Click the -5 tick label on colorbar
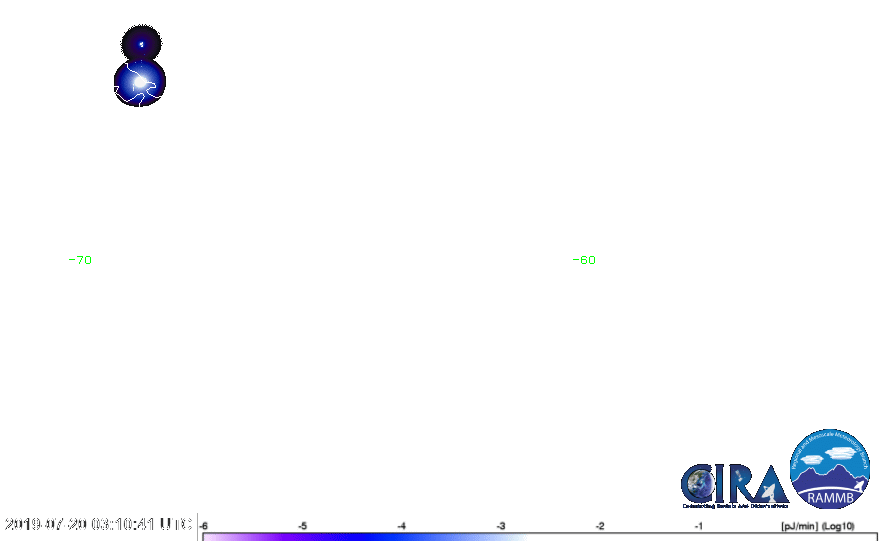The height and width of the screenshot is (541, 880). [x=302, y=525]
